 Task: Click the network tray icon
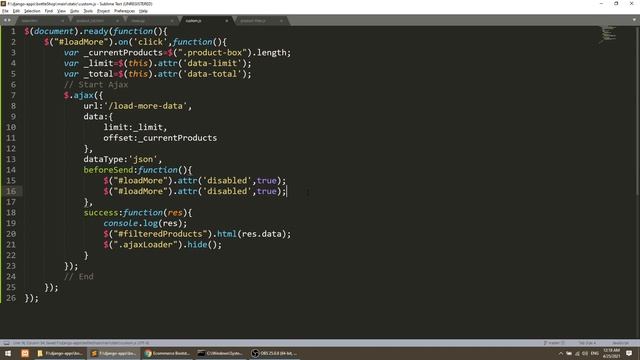(x=577, y=353)
